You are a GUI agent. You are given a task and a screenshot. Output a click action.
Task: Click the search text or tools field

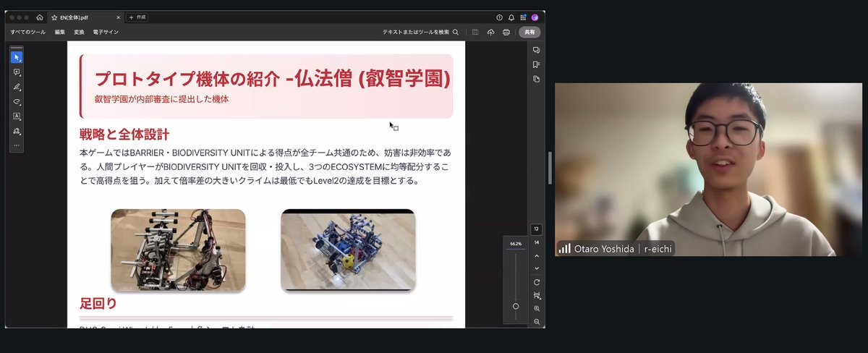(420, 32)
